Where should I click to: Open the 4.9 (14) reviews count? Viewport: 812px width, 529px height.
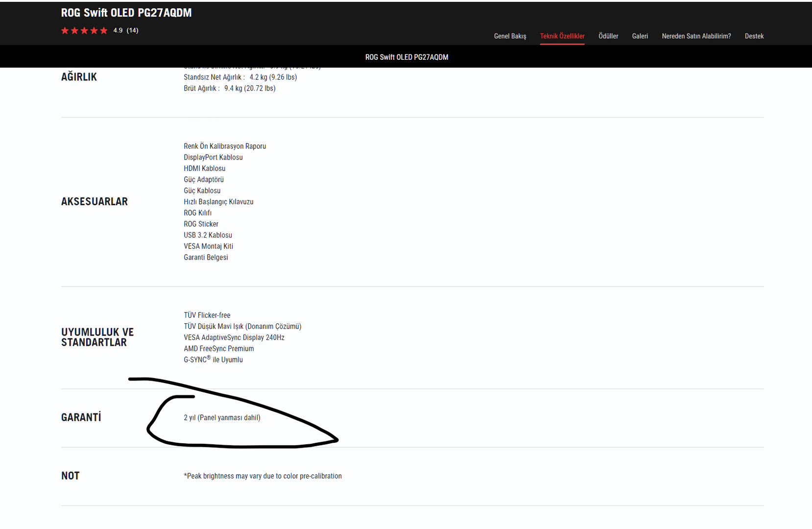[x=126, y=30]
